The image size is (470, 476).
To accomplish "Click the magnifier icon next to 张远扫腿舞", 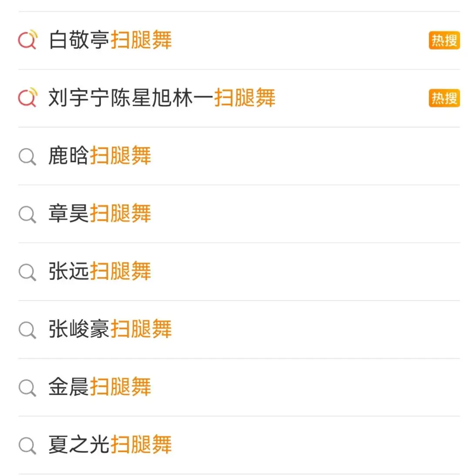I will 27,272.
